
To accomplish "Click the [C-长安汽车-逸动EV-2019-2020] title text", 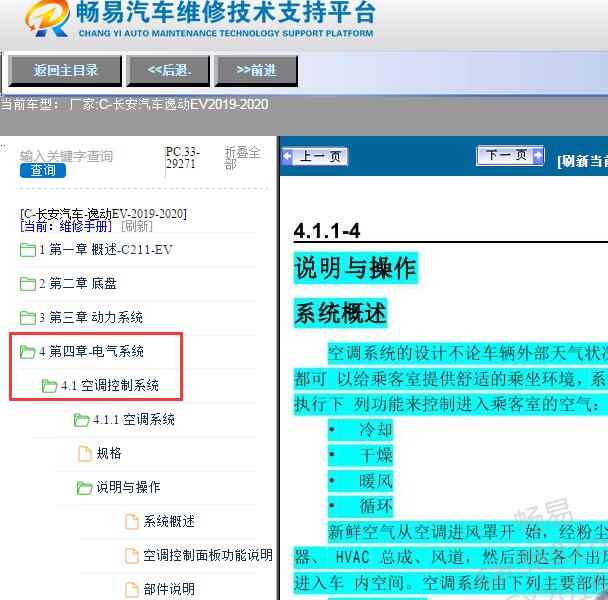I will (x=104, y=214).
